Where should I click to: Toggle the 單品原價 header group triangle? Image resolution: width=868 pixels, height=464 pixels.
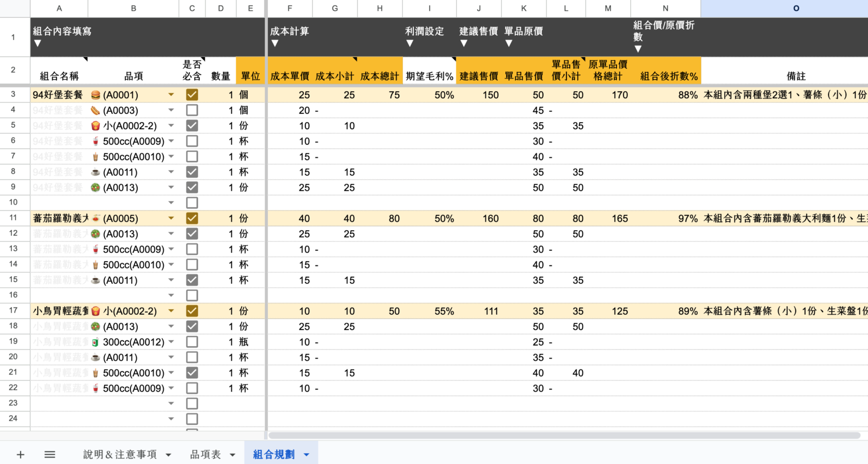tap(508, 43)
